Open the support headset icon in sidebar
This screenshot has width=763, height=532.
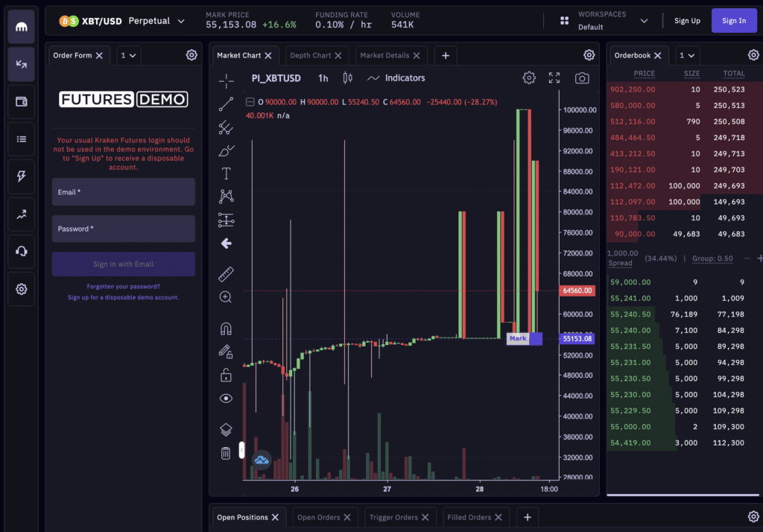click(22, 251)
